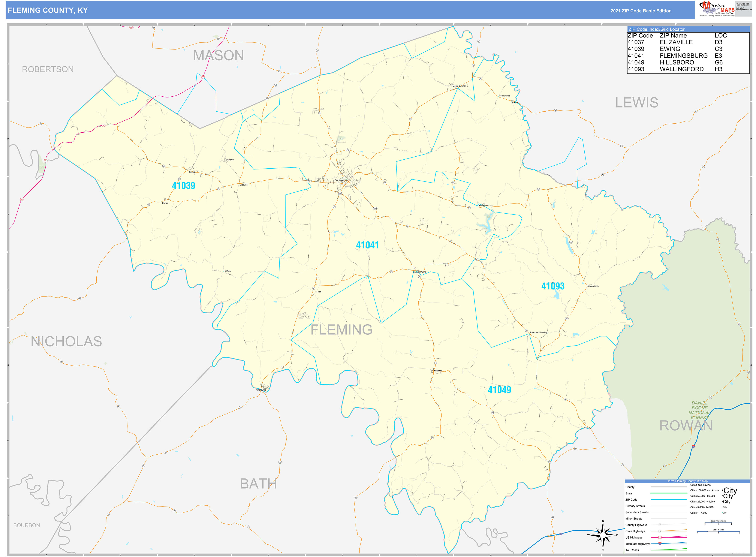This screenshot has height=557, width=756.
Task: Click the city dot symbol beside Cities 1-4,999
Action: (722, 513)
